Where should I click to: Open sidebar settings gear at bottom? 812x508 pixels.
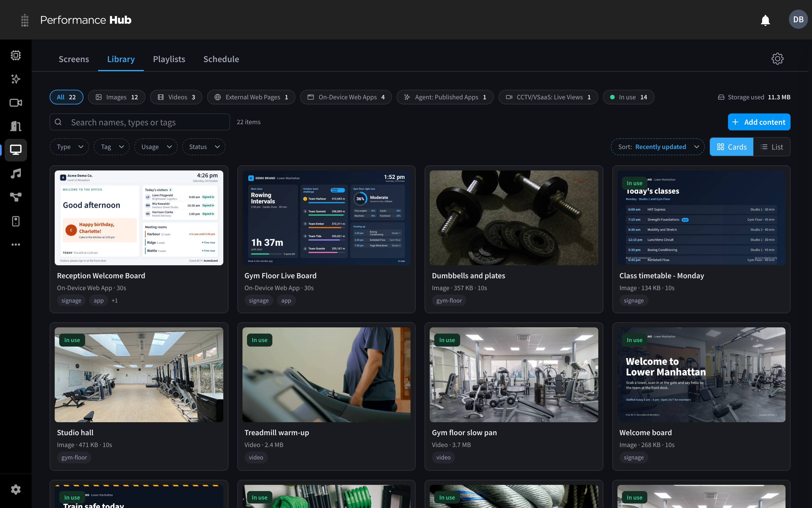coord(16,490)
